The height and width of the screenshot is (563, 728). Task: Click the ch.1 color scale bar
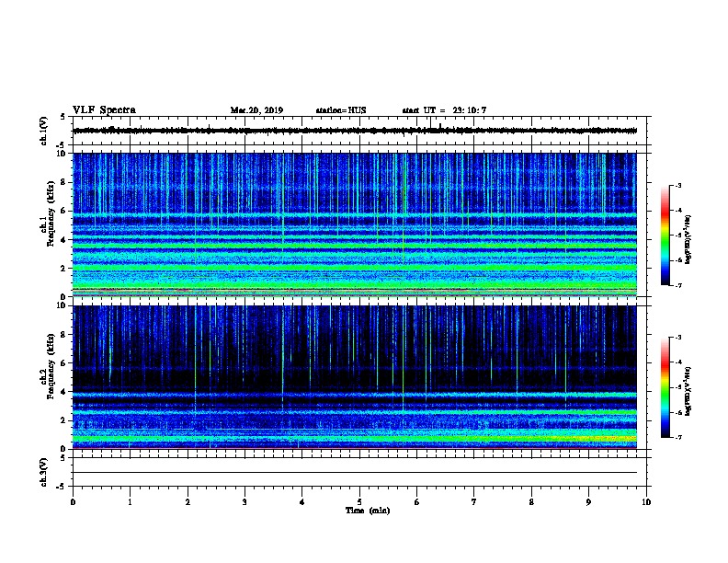[x=665, y=236]
